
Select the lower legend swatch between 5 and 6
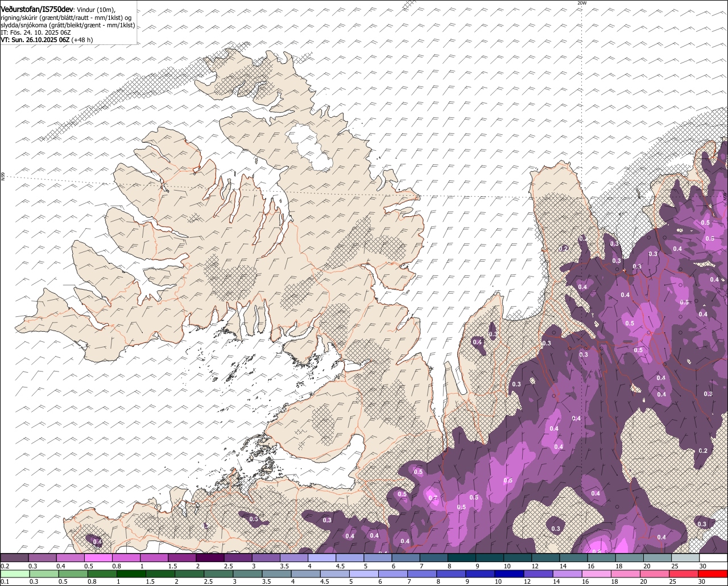click(364, 574)
